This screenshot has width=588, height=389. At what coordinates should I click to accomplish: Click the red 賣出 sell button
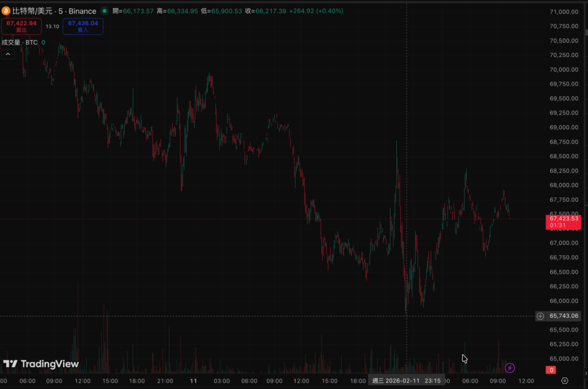tap(21, 26)
